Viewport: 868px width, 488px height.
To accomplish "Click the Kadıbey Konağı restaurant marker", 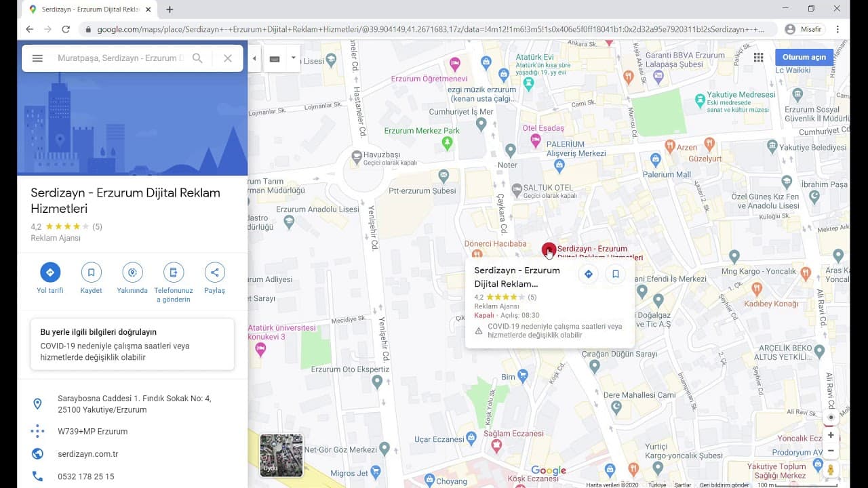I will coord(757,288).
